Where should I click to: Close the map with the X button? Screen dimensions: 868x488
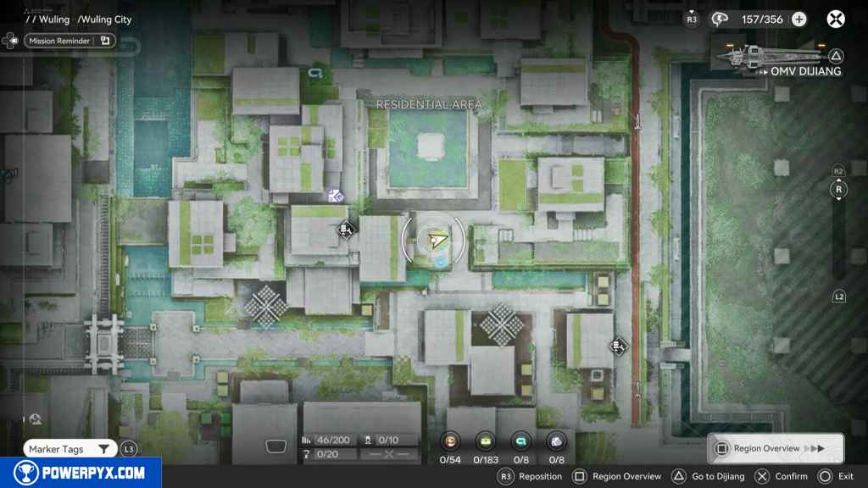836,19
